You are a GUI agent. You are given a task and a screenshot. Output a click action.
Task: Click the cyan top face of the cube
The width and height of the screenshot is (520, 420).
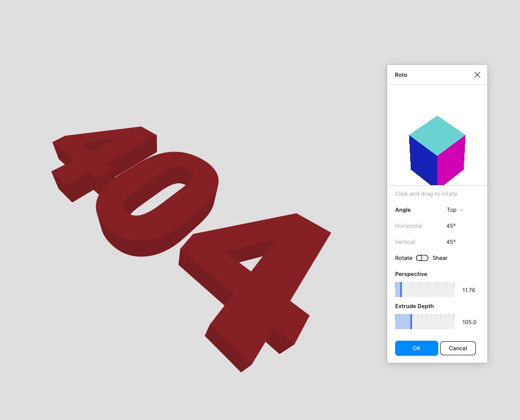coord(437,135)
